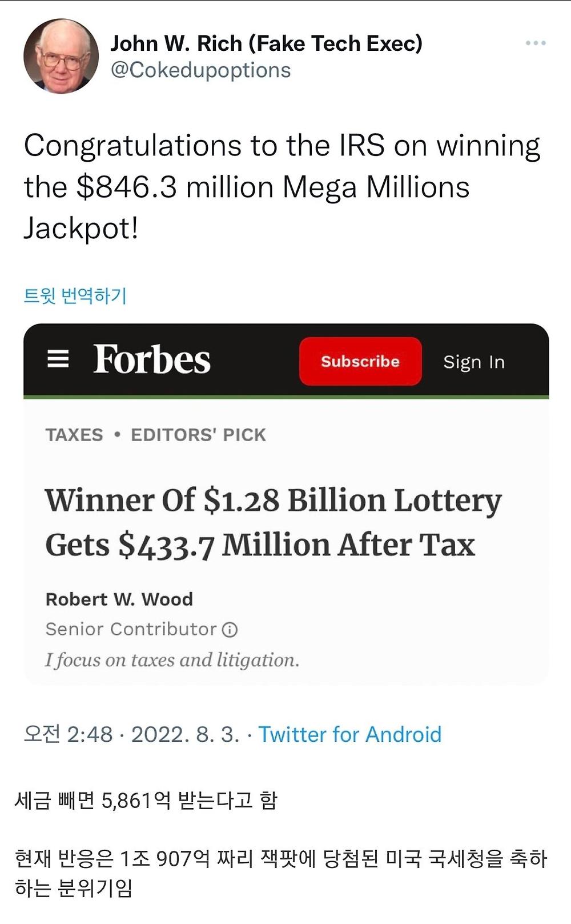Image resolution: width=571 pixels, height=924 pixels.
Task: Tap the 트윗 번역하기 translate link
Action: click(75, 295)
